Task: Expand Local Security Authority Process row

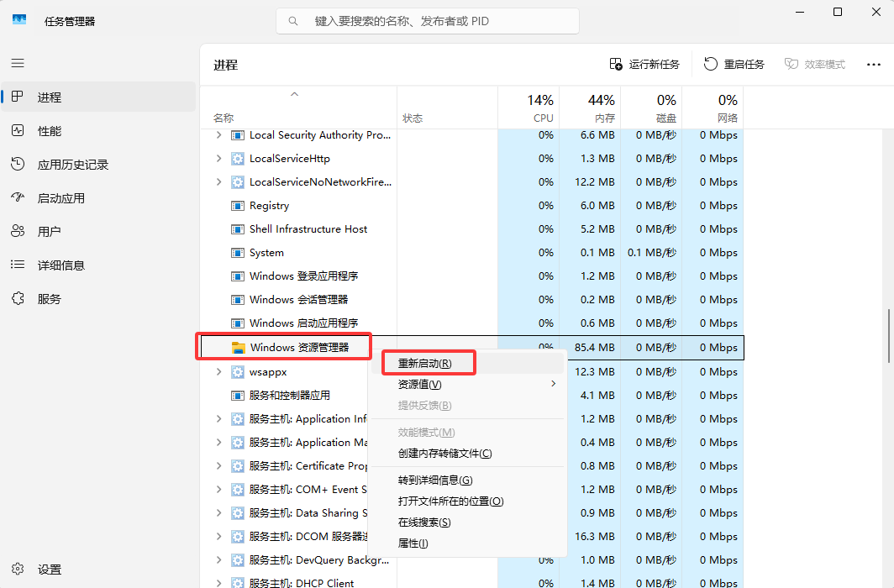Action: click(219, 135)
